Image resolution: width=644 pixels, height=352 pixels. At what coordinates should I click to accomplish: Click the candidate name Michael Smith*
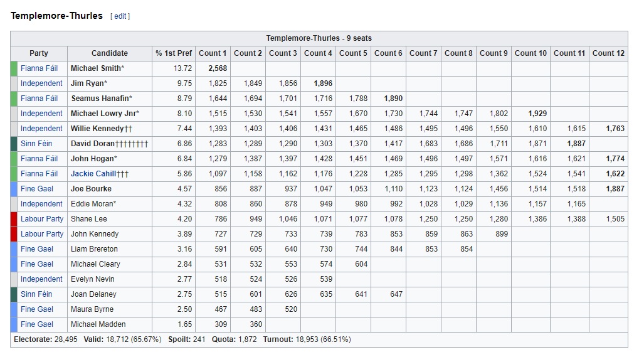click(x=97, y=68)
